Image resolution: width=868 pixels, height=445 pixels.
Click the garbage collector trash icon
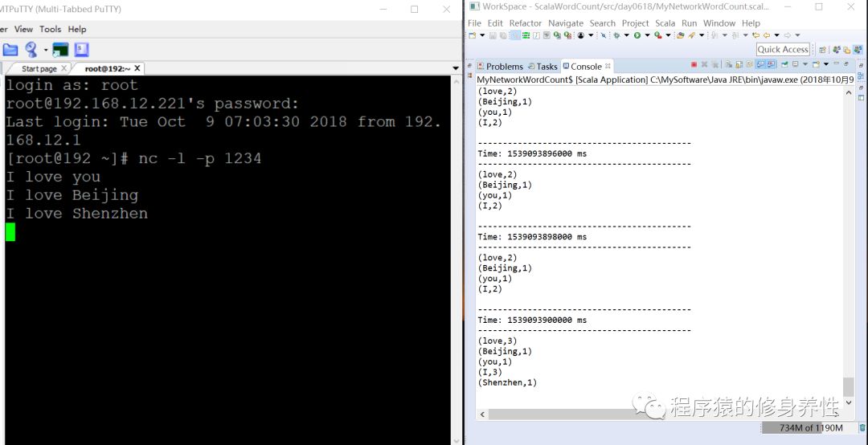[x=862, y=428]
